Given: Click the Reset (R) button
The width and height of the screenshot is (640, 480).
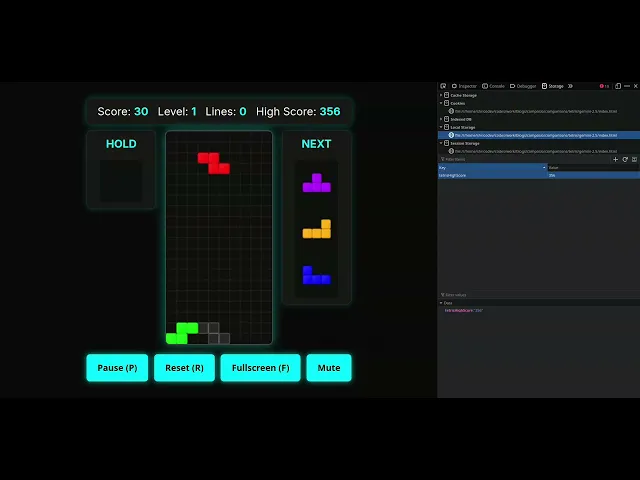Looking at the screenshot, I should 184,368.
